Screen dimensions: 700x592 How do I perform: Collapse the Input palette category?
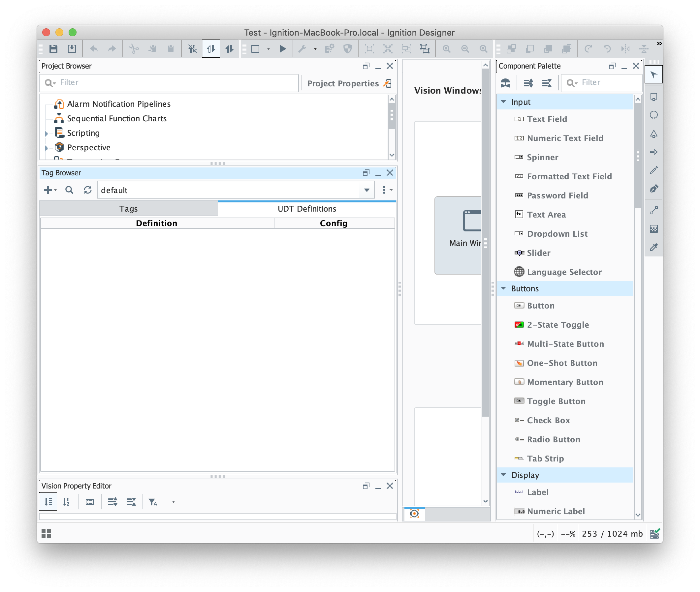click(x=503, y=102)
